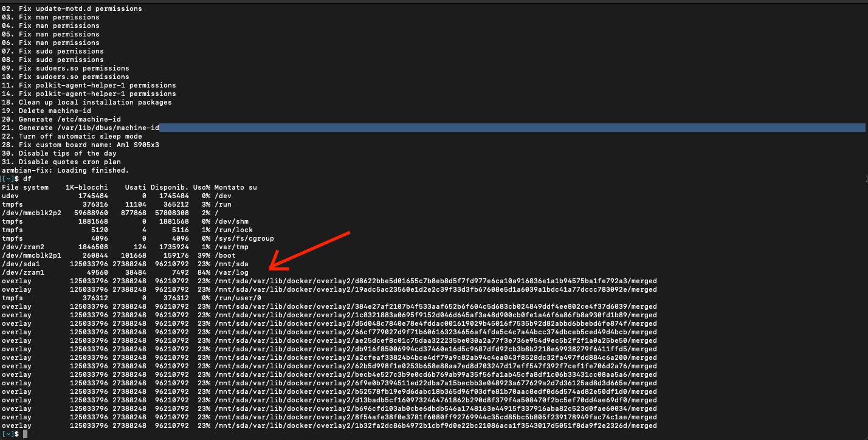
Task: Click overlay path starting "d8622bbe5d01655c"
Action: pyautogui.click(x=436, y=281)
